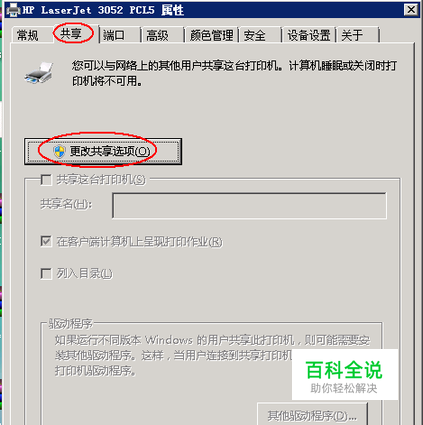Click the 共享名 text field
Image resolution: width=423 pixels, height=425 pixels.
click(x=249, y=205)
